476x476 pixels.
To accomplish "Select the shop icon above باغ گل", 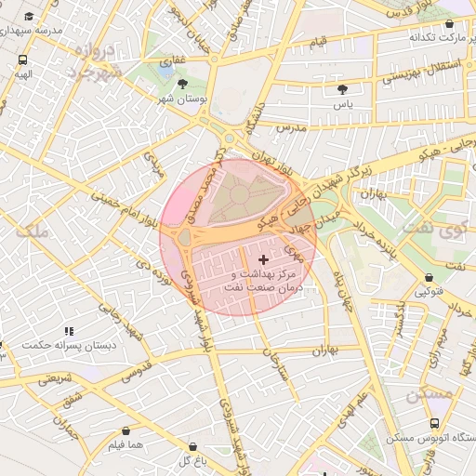I will (192, 446).
